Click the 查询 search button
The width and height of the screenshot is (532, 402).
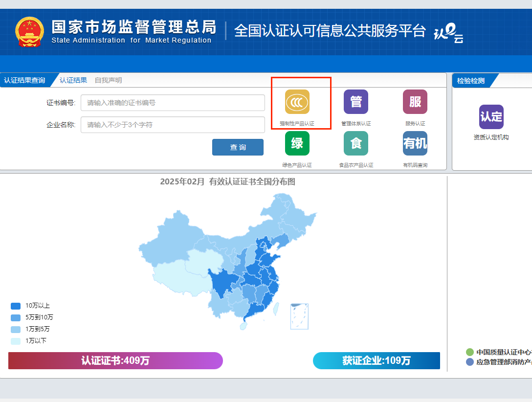[x=238, y=147]
